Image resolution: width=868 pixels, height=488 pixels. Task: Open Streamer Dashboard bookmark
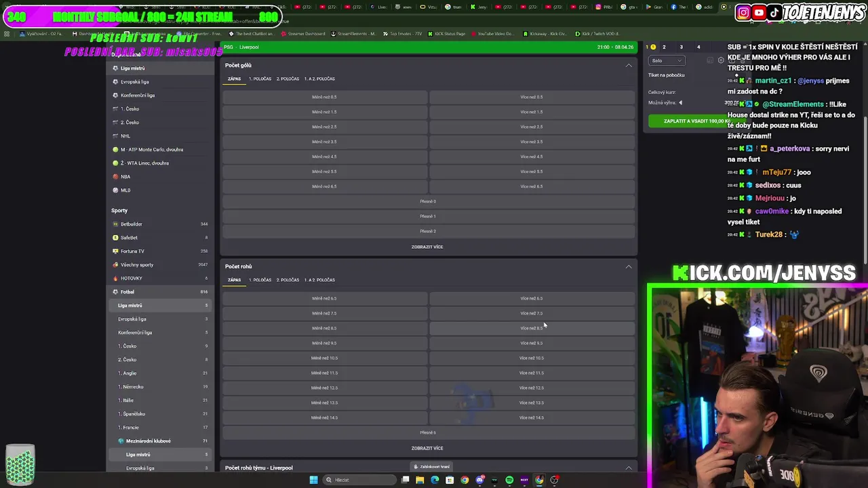point(302,33)
